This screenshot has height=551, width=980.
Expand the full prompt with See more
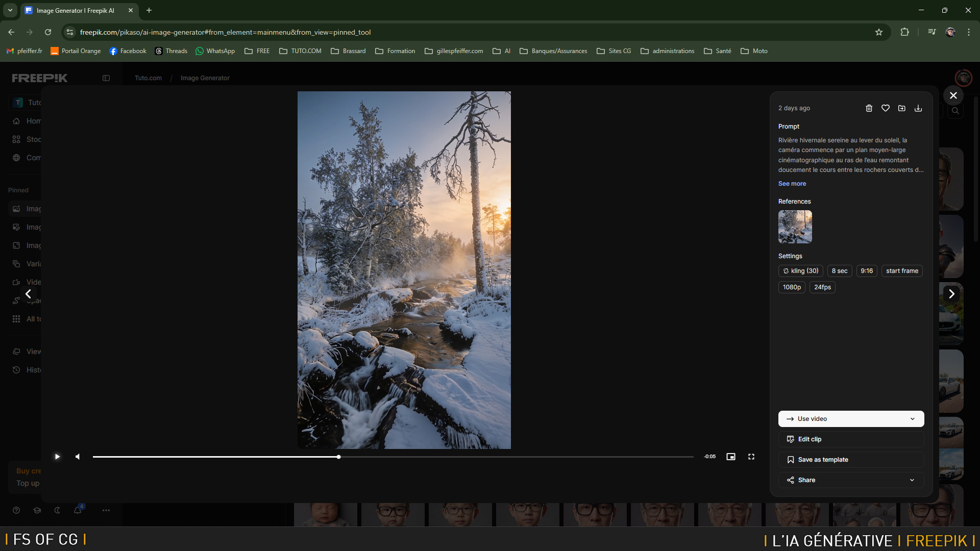click(792, 184)
